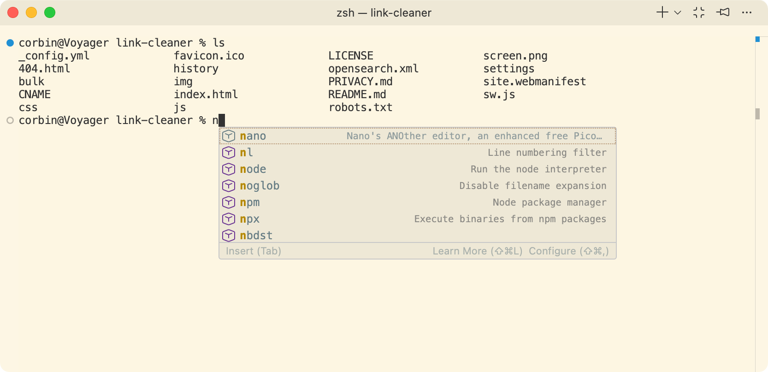Click the terminal cursor after n
The width and height of the screenshot is (768, 372).
[221, 120]
